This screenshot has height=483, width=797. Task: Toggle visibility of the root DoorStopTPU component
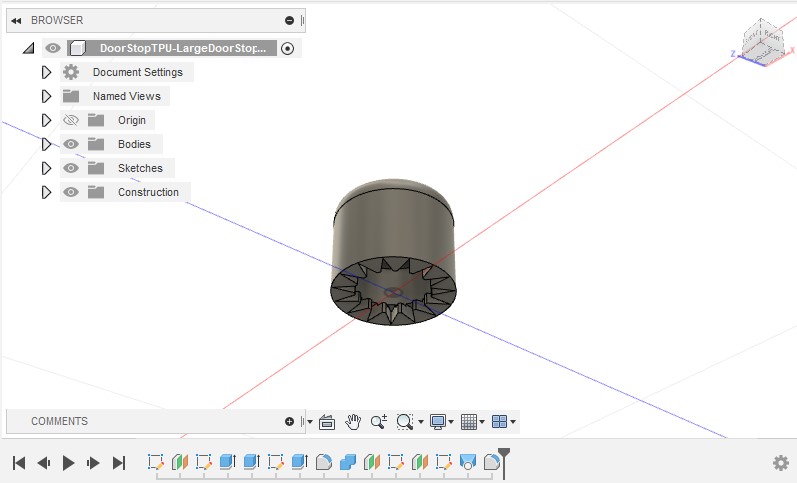pyautogui.click(x=52, y=48)
